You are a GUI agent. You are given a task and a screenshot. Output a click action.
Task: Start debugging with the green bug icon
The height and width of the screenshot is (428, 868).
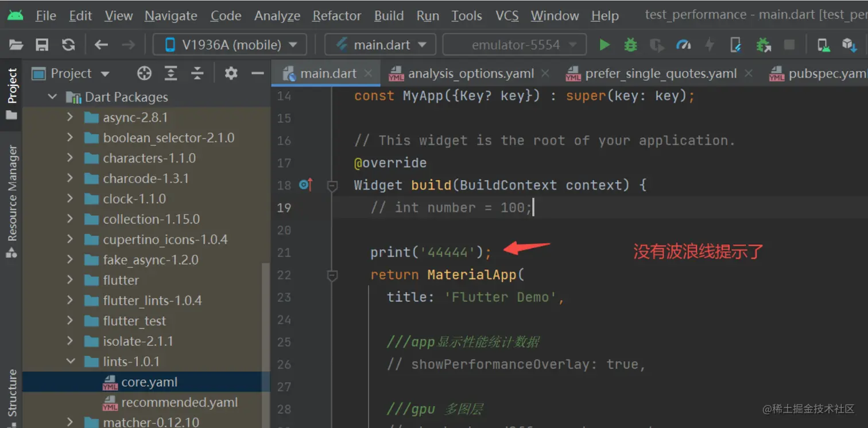pos(630,45)
